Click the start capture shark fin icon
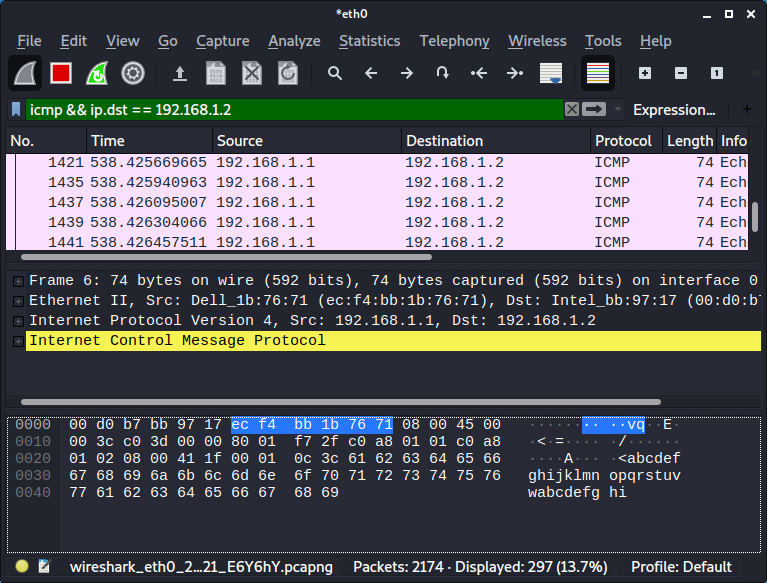This screenshot has width=767, height=583. 25,73
